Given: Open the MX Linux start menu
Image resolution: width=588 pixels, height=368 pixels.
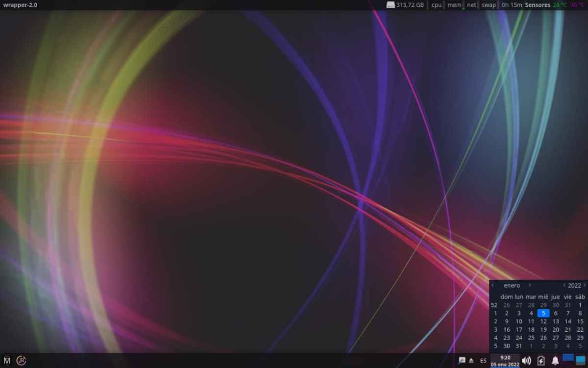Looking at the screenshot, I should coord(7,361).
